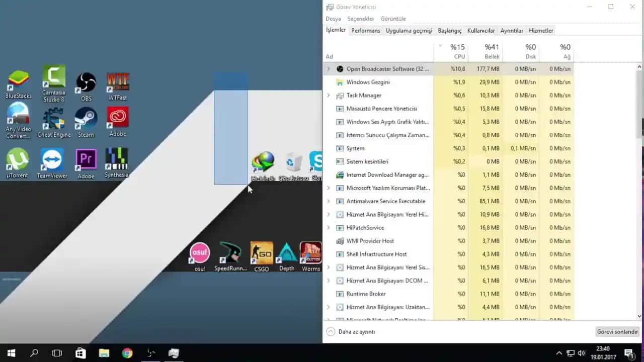Open the Seçenekler menu
The width and height of the screenshot is (644, 362).
tap(361, 18)
